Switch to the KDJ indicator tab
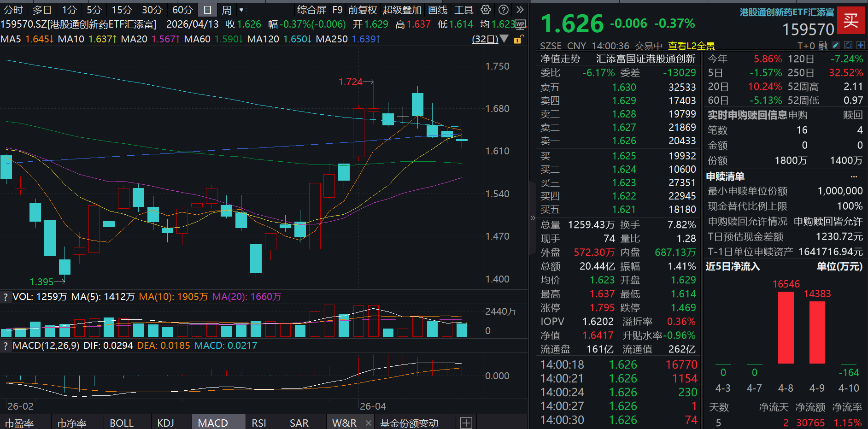Viewport: 868px width, 429px height. pyautogui.click(x=165, y=423)
